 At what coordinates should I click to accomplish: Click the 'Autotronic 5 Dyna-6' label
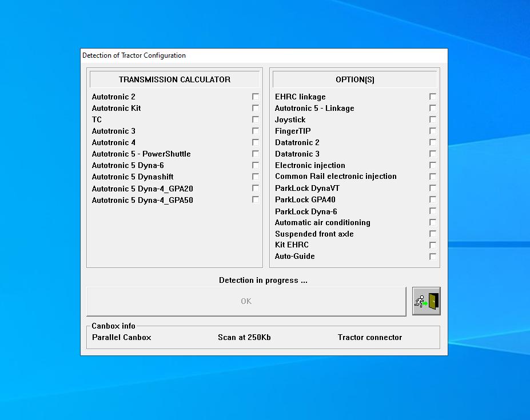tap(127, 165)
